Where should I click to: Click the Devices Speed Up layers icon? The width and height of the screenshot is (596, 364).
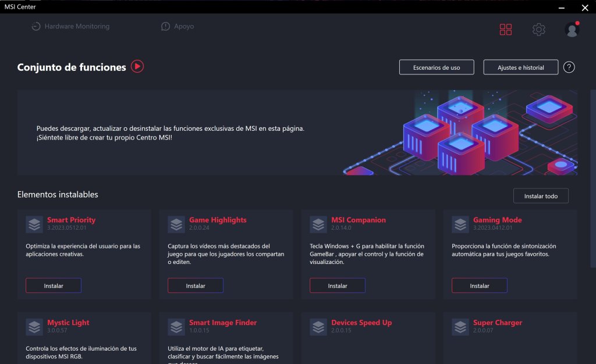click(318, 327)
